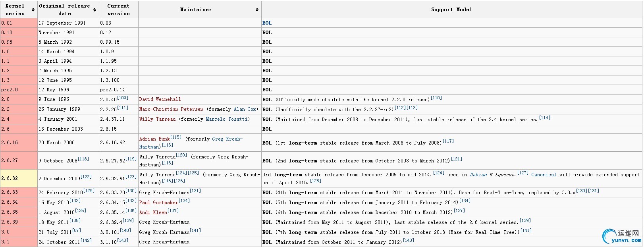Open reference [136] after 2.6.35.14
The width and height of the screenshot is (644, 247).
[x=131, y=210]
